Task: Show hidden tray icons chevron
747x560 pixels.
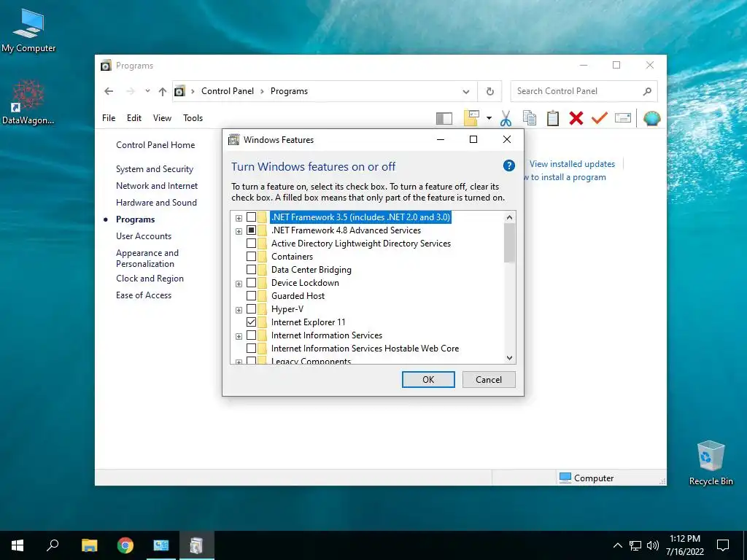Action: tap(617, 545)
